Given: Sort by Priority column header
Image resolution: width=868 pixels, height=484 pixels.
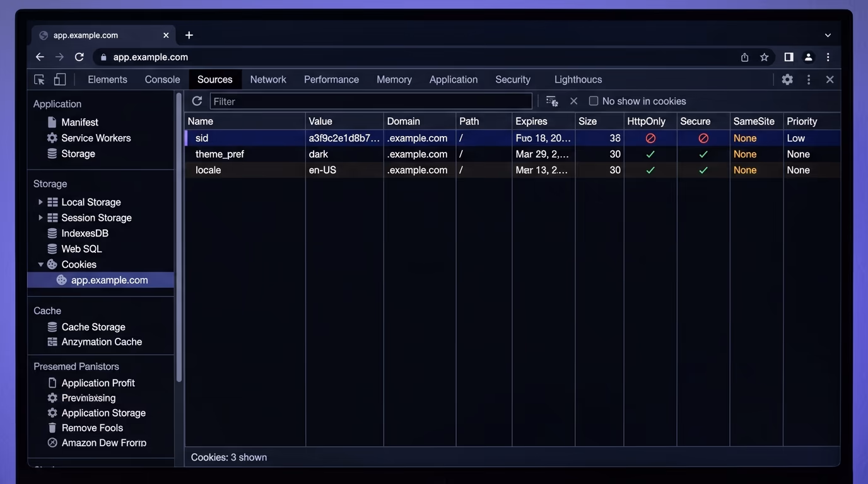Looking at the screenshot, I should 812,121.
